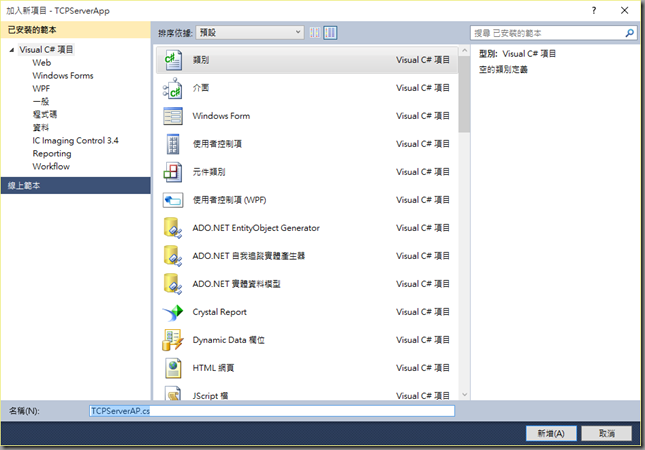Choose the Crystal Report template icon
This screenshot has width=645, height=450.
[x=173, y=312]
